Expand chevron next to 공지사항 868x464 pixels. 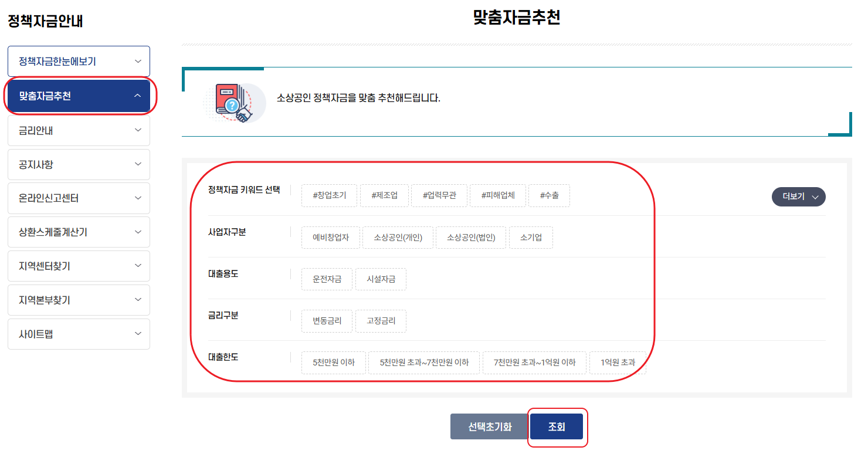pos(138,164)
